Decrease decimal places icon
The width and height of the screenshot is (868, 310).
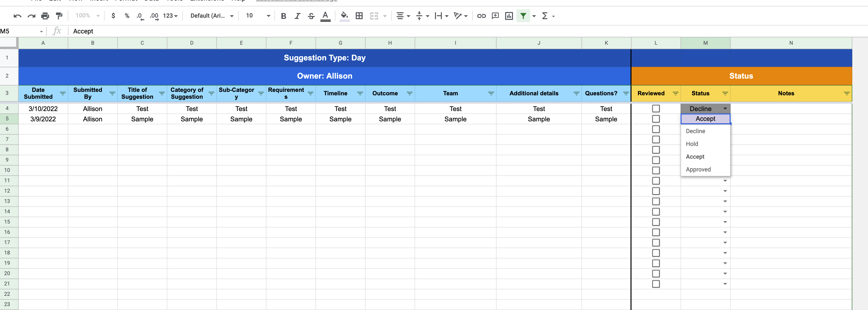(x=140, y=16)
